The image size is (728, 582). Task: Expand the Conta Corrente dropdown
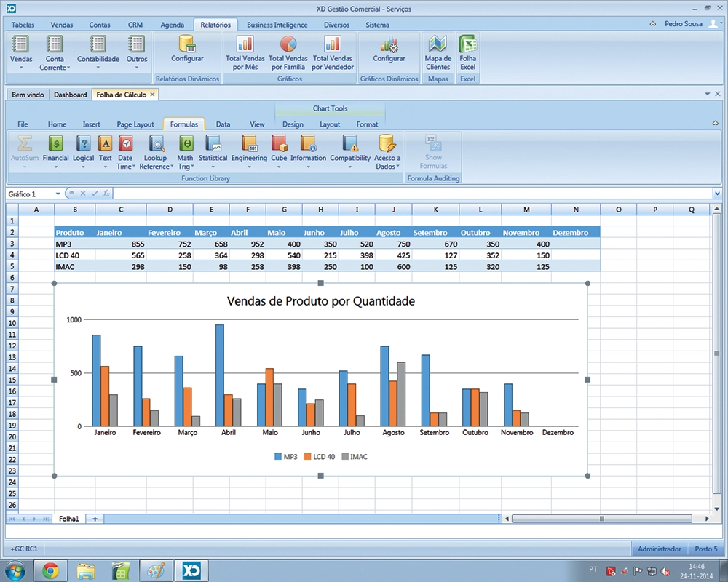coord(55,68)
